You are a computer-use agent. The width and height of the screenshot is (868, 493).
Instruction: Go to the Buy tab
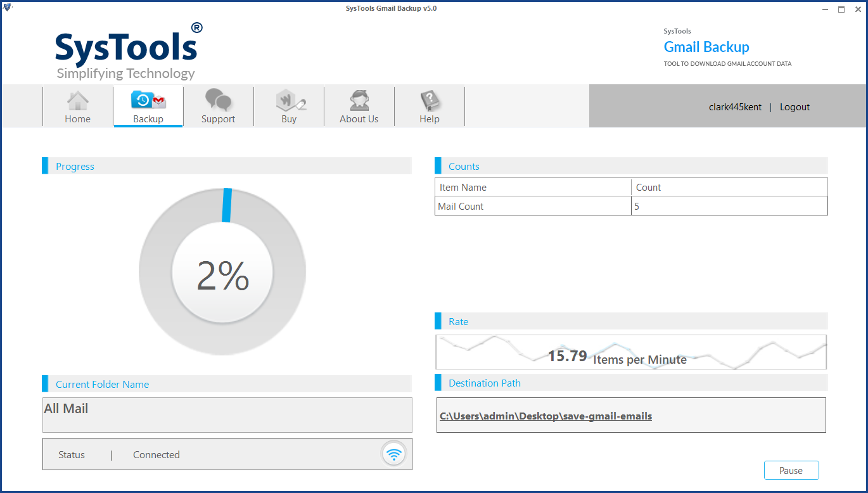tap(289, 106)
